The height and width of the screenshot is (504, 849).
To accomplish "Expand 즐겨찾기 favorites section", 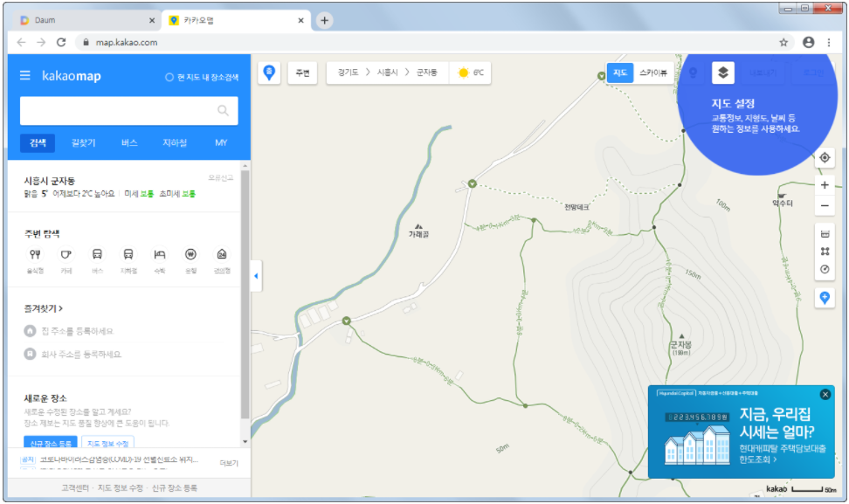I will click(x=44, y=308).
